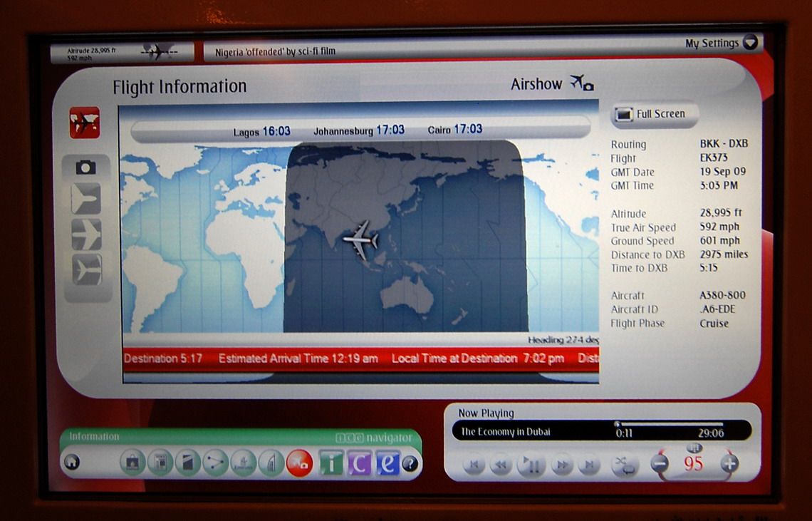
Task: Switch the map to Full Screen
Action: (x=652, y=114)
